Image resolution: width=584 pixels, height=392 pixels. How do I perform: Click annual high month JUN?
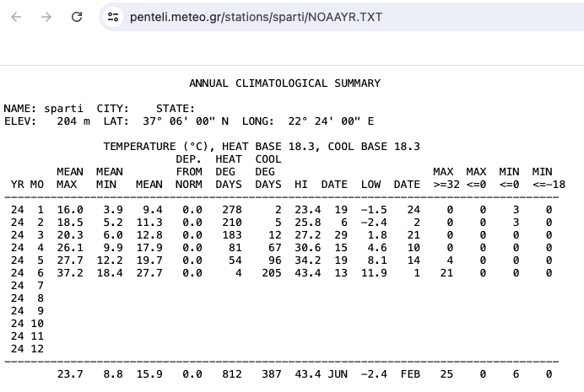click(x=338, y=374)
